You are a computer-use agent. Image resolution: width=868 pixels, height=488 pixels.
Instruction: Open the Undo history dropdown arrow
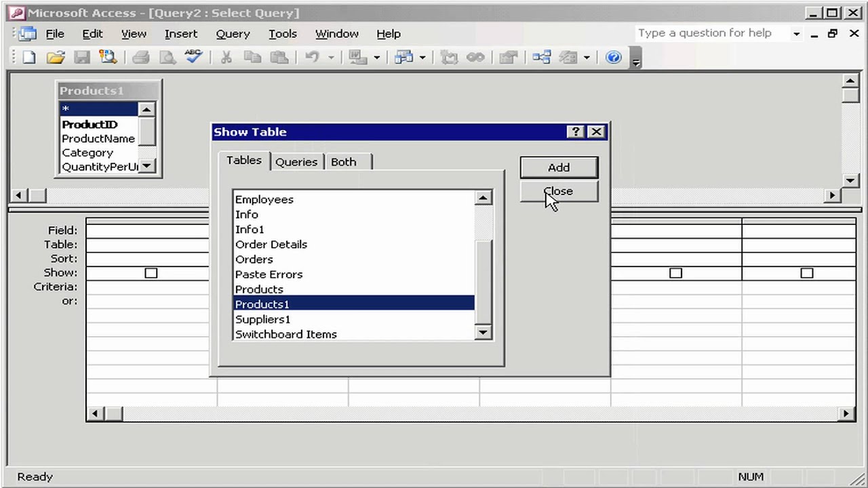click(x=331, y=58)
